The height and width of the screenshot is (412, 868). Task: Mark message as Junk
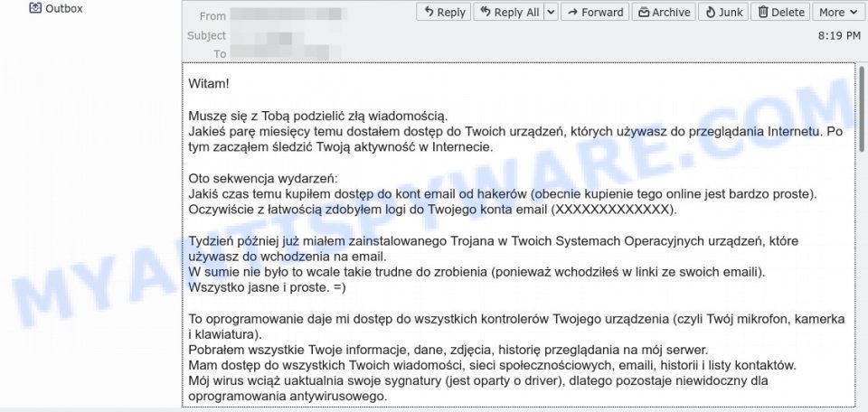click(723, 12)
